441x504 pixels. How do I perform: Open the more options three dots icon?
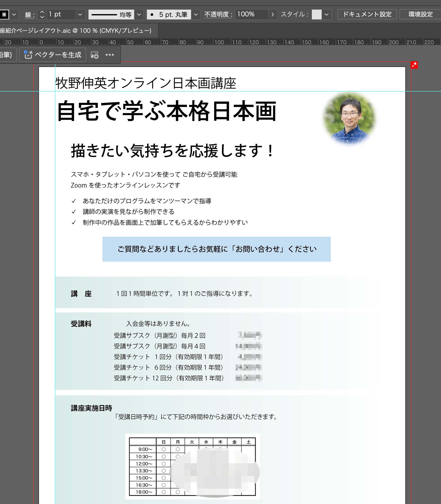click(109, 55)
